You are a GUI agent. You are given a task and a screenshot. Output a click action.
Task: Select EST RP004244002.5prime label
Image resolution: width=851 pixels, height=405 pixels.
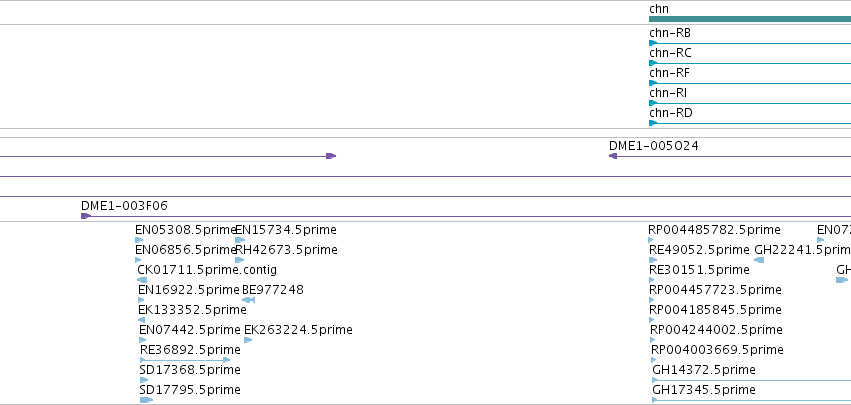click(716, 331)
